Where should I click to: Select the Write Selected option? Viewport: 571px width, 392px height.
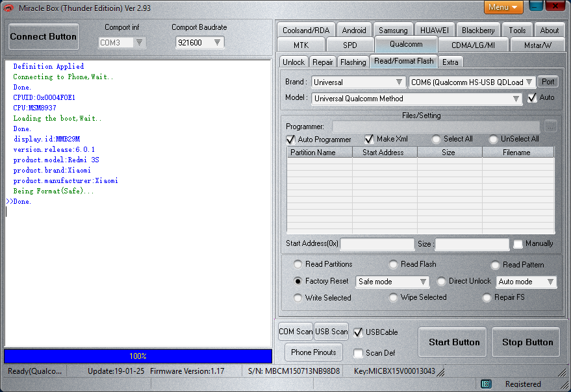click(x=298, y=298)
